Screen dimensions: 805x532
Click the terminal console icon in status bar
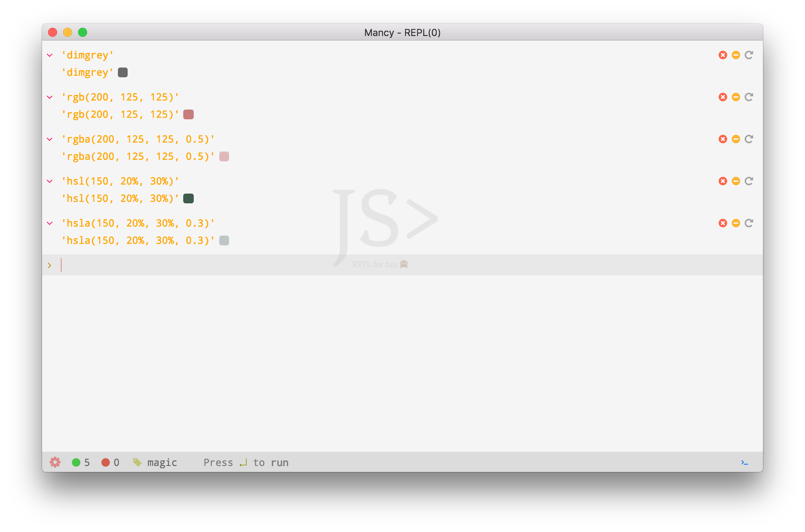745,462
